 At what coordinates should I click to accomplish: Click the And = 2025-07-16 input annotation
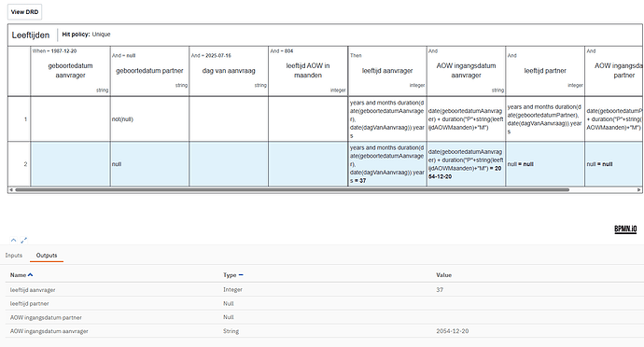click(211, 55)
